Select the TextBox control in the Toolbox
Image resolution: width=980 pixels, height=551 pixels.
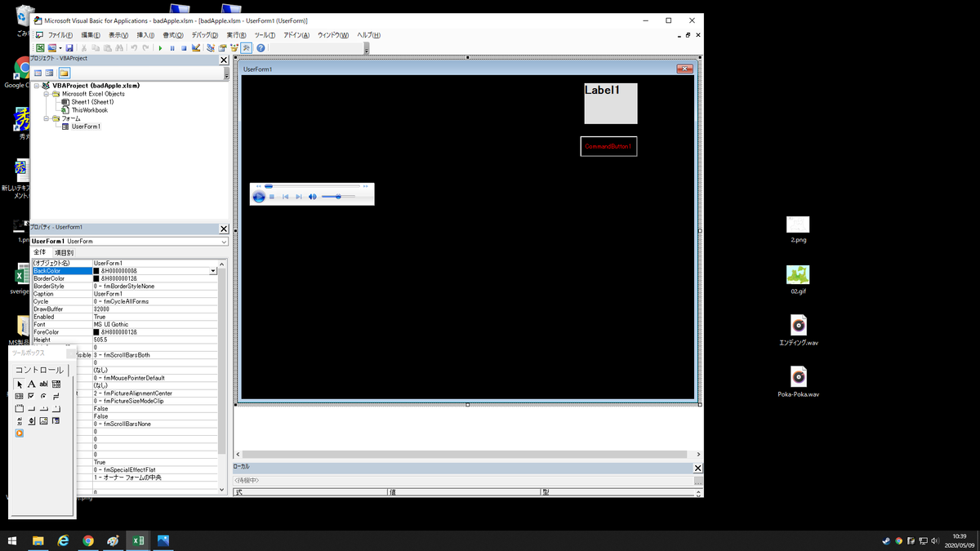(42, 384)
